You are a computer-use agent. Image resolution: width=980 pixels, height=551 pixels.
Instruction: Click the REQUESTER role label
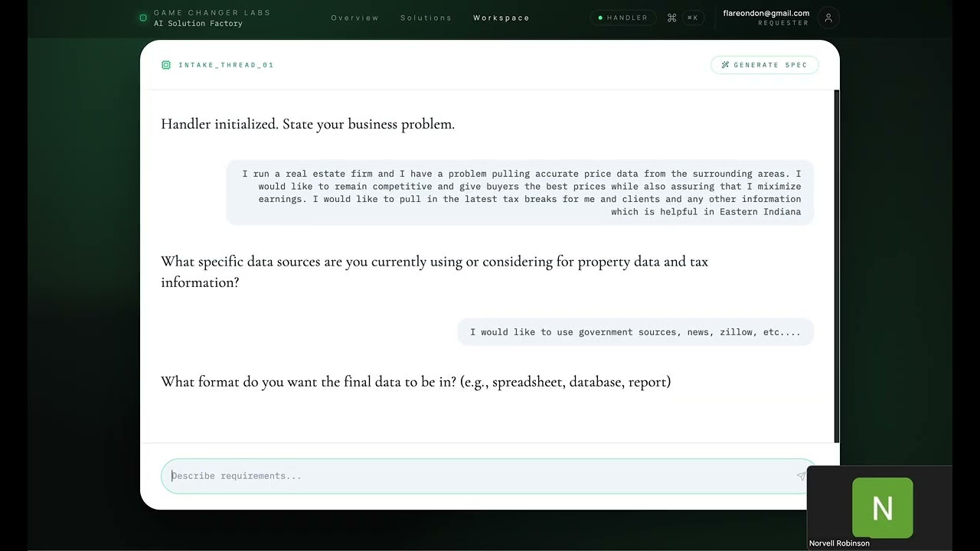pyautogui.click(x=783, y=23)
